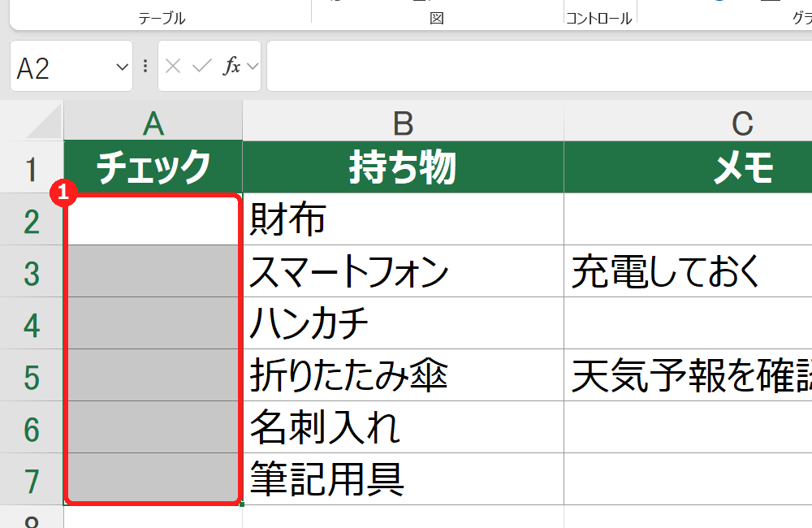Click the 持ち物 header cell
This screenshot has height=528, width=812.
pos(403,167)
